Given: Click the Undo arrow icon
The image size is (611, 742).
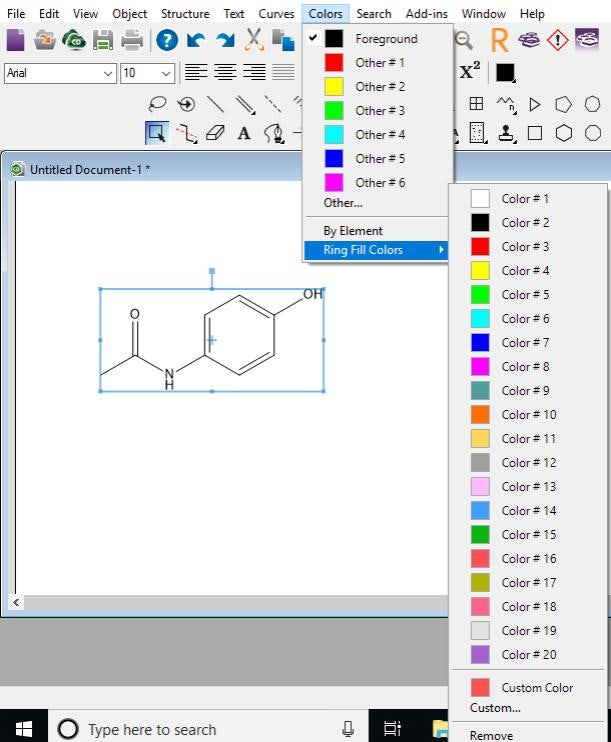Looking at the screenshot, I should pos(195,40).
